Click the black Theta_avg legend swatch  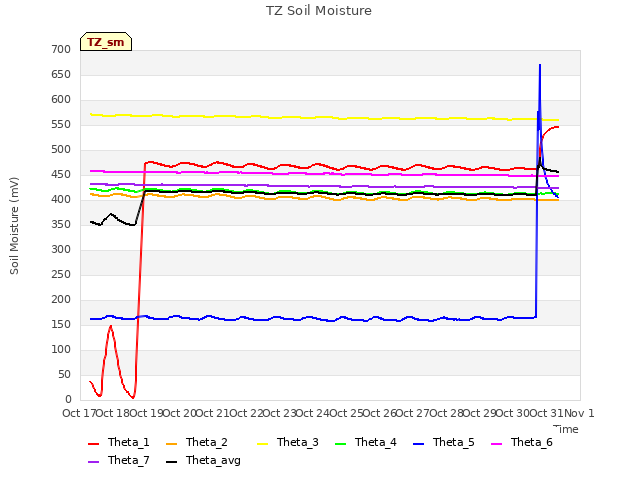pyautogui.click(x=171, y=462)
